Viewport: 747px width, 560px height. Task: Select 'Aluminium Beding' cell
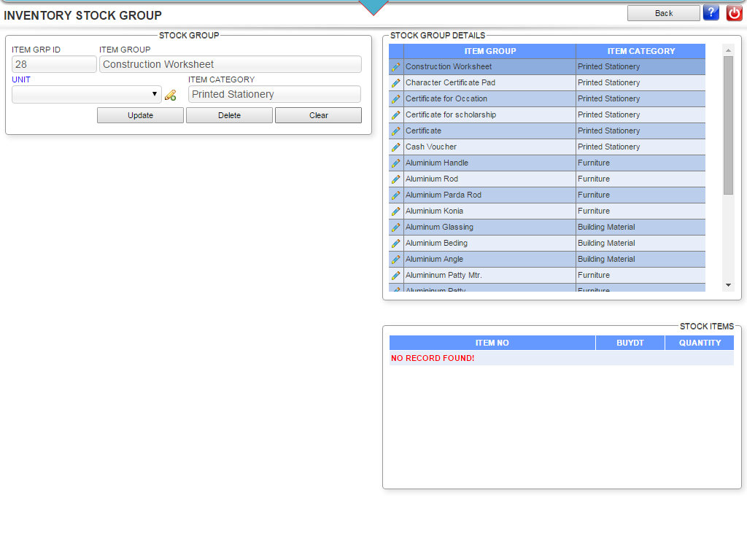tap(489, 244)
